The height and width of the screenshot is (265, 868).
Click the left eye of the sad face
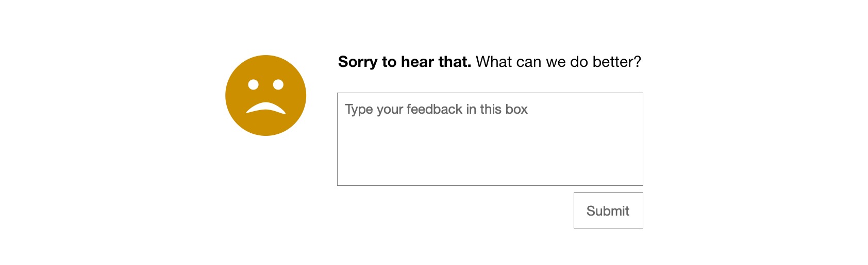tap(253, 84)
